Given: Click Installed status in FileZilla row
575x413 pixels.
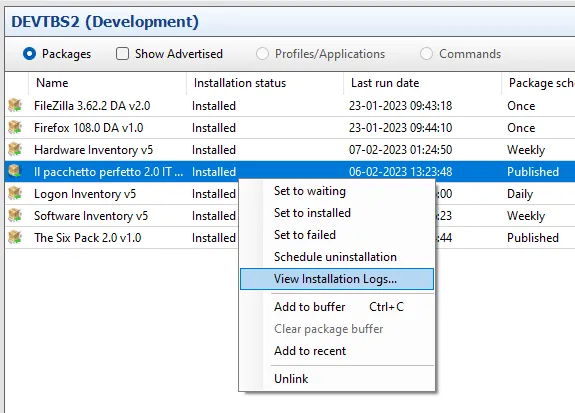Looking at the screenshot, I should 214,106.
